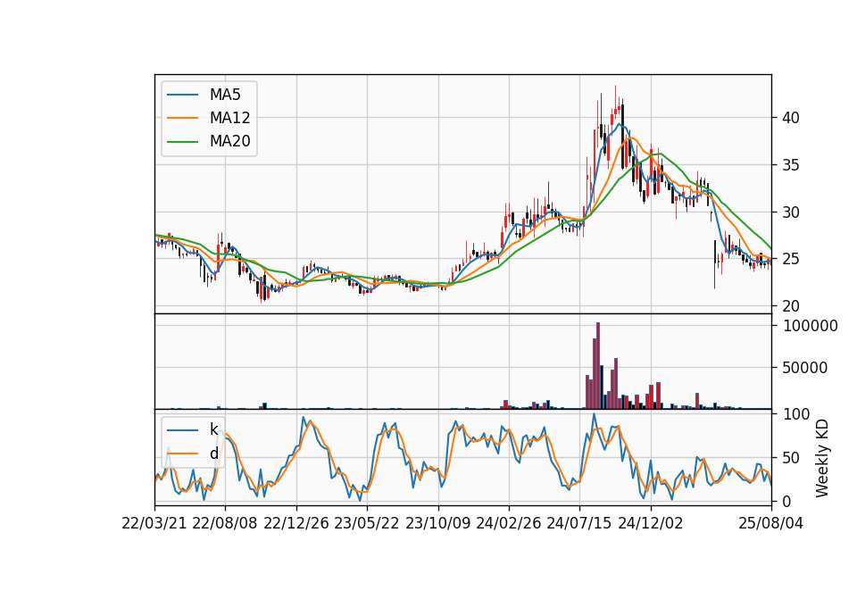857x616 pixels.
Task: Click the price axis value 35
Action: click(x=790, y=165)
